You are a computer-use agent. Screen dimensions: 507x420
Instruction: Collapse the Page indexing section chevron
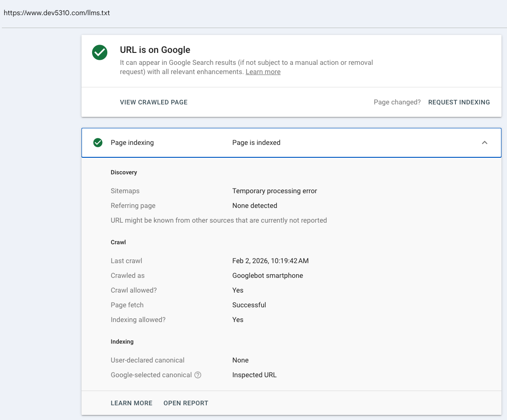(x=484, y=143)
